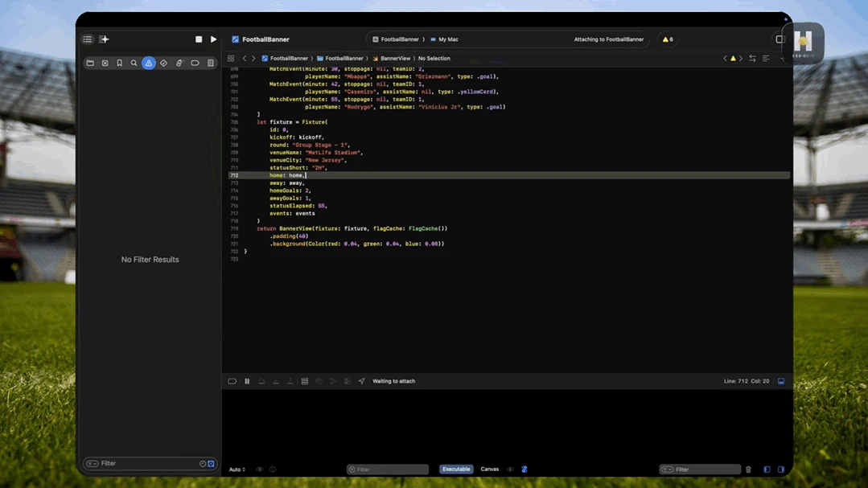Jump to the previous issue arrow

tap(725, 58)
